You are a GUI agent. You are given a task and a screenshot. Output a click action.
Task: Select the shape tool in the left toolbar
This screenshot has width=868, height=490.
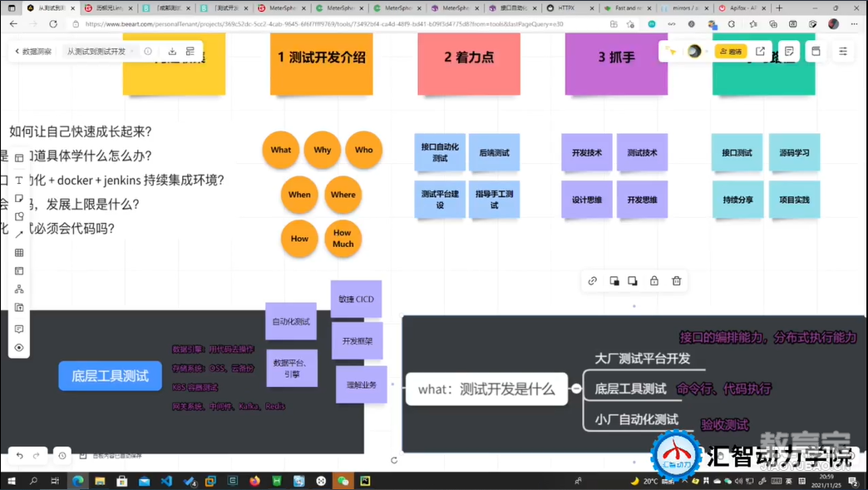tap(19, 216)
